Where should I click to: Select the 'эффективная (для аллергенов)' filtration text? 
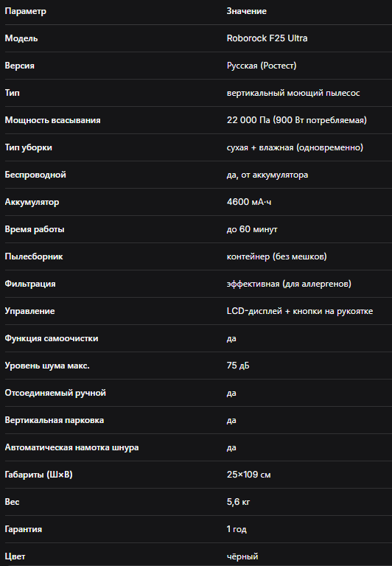pos(289,284)
